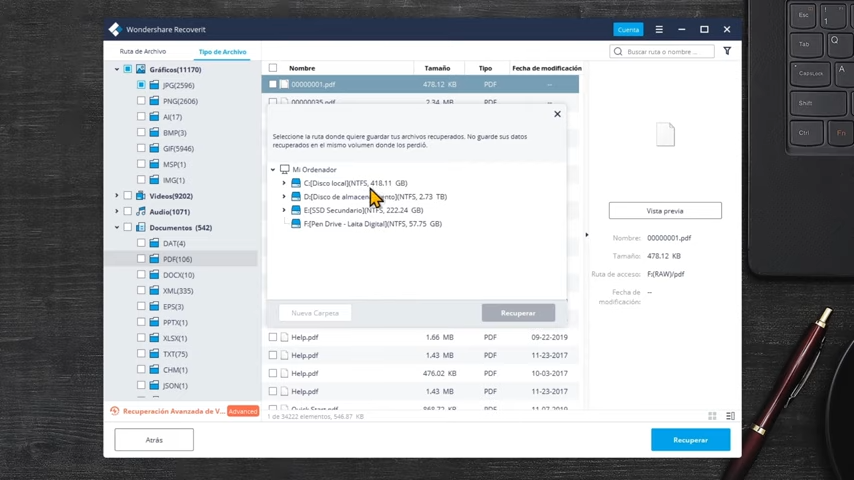Check the PNG(2606) checkbox

[x=141, y=101]
